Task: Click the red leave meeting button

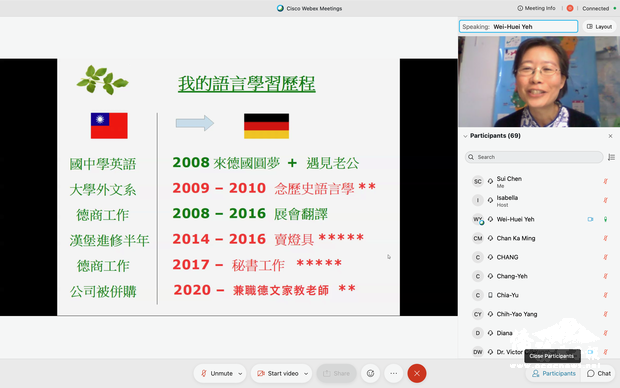Action: [x=417, y=373]
